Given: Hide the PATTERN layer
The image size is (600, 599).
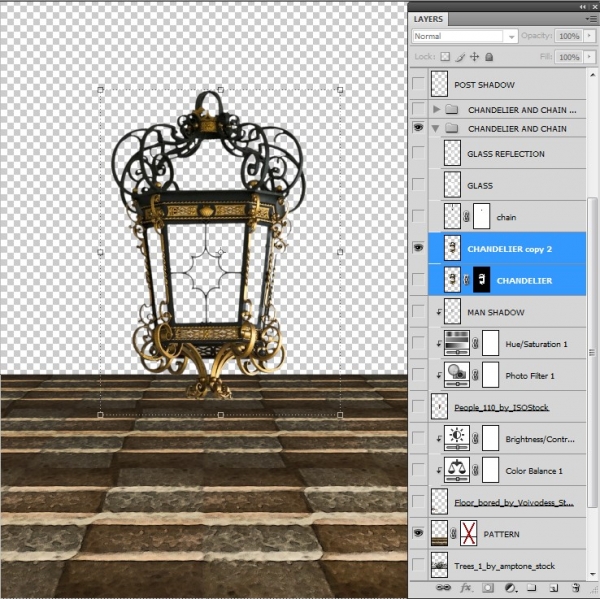Looking at the screenshot, I should [x=418, y=533].
